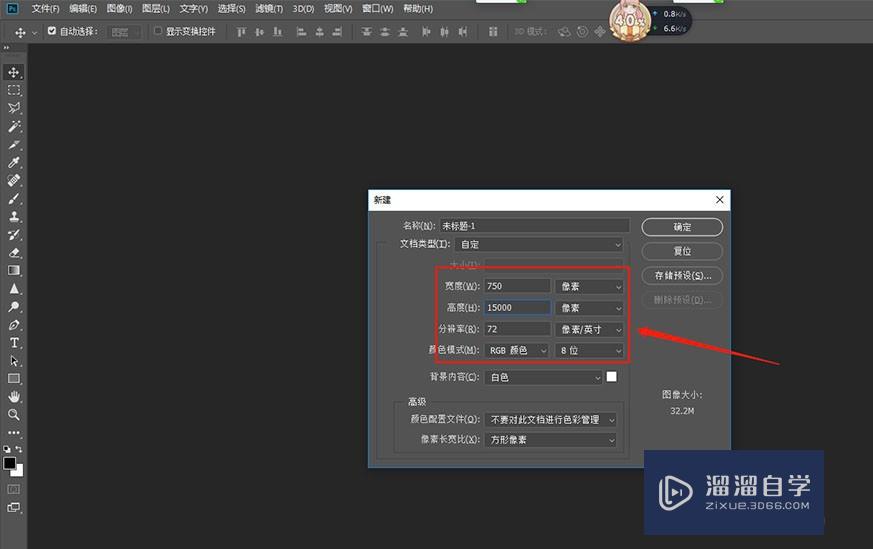Open the 文件(F) menu
This screenshot has height=549, width=873.
[x=45, y=9]
